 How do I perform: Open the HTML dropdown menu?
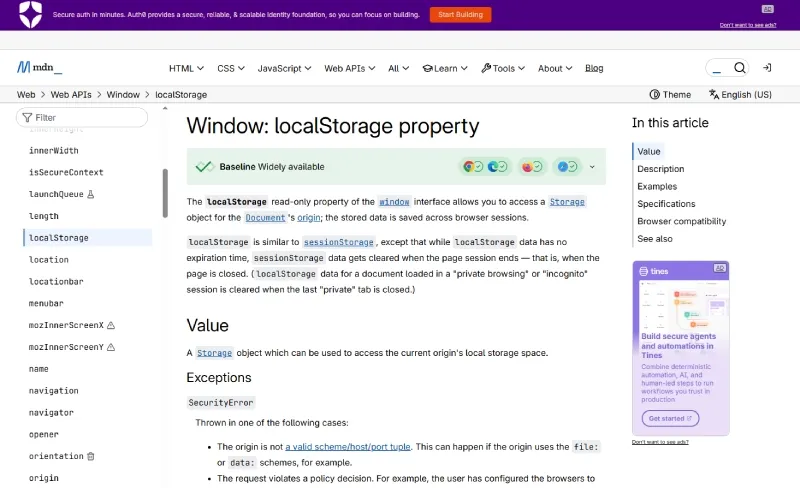tap(186, 68)
